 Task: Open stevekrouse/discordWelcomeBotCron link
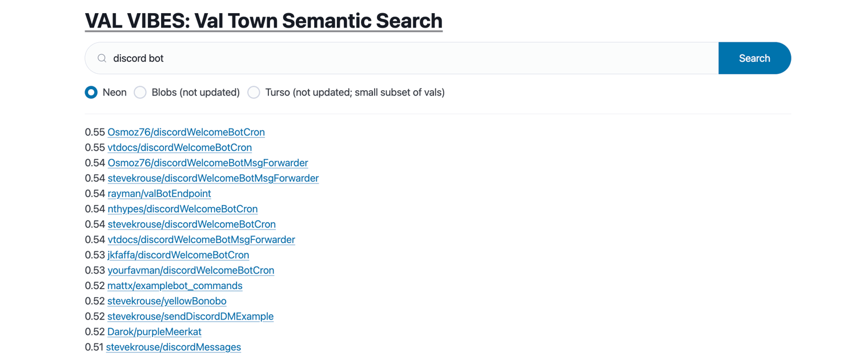point(191,225)
